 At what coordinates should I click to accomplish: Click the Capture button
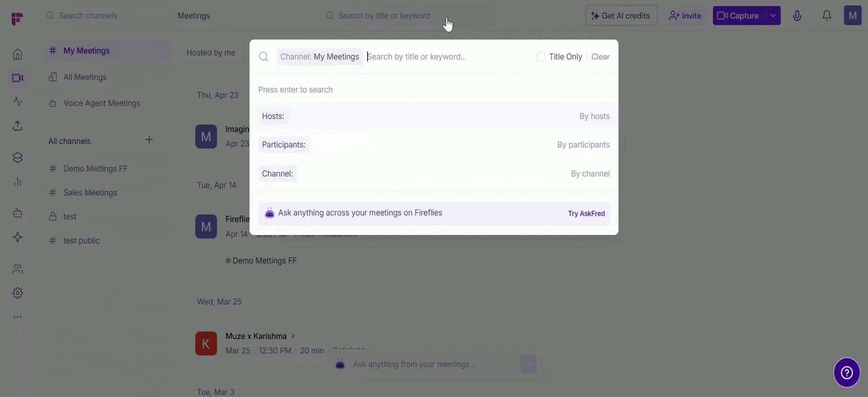pos(740,16)
